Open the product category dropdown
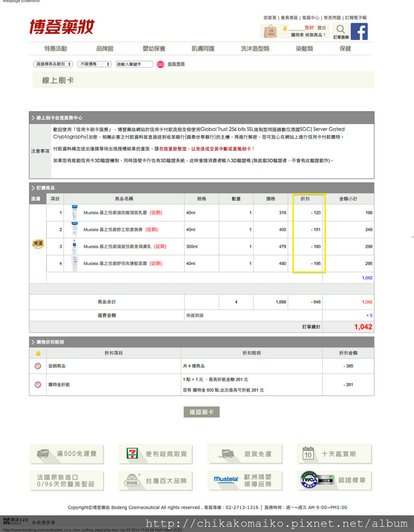This screenshot has height=532, width=414. click(x=53, y=64)
